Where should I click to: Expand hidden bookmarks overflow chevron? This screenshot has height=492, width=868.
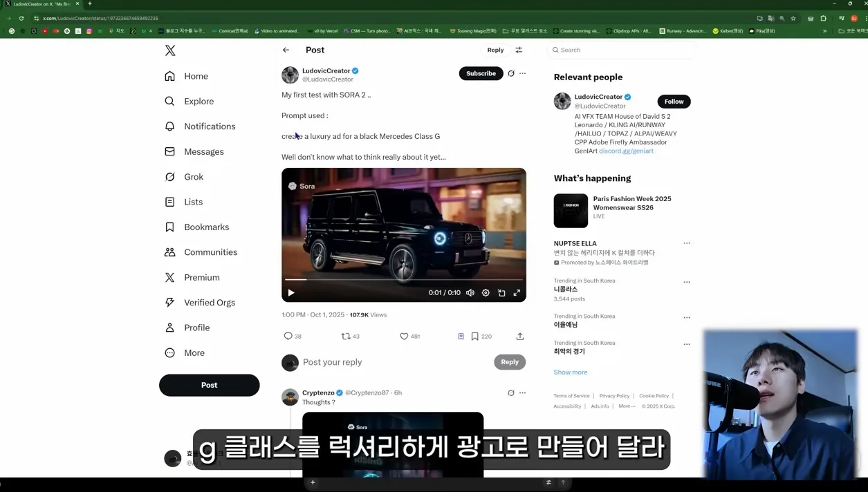click(824, 31)
